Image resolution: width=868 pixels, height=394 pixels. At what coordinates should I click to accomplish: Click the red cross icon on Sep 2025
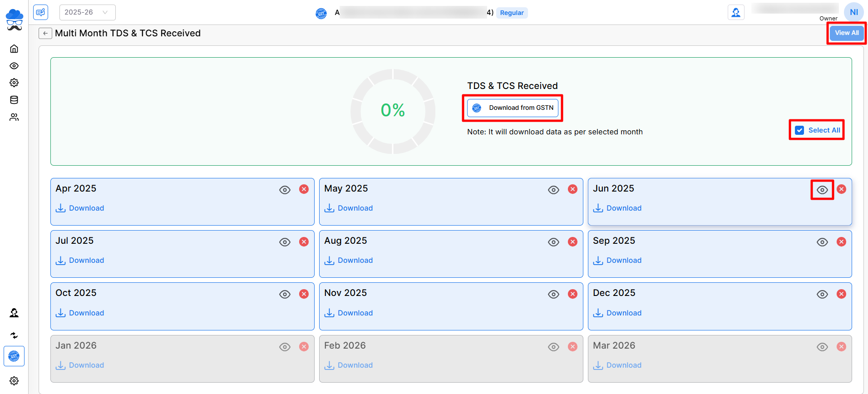pos(841,242)
